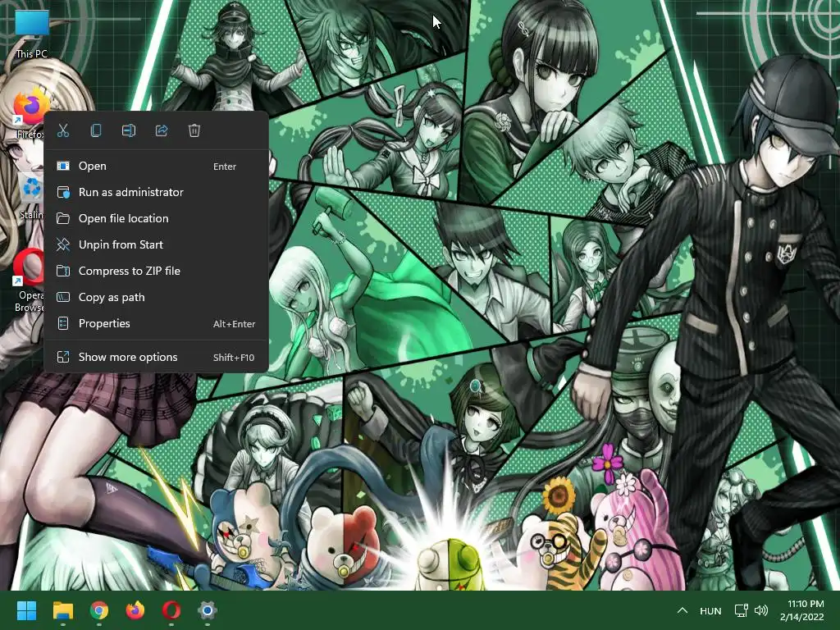Viewport: 840px width, 630px height.
Task: Click the Copy icon in context menu
Action: click(96, 130)
